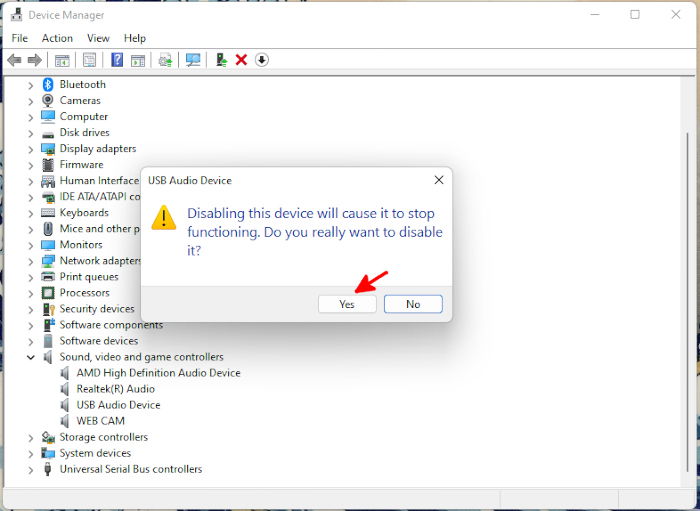Image resolution: width=700 pixels, height=511 pixels.
Task: Confirm disabling with the Yes button
Action: pos(347,304)
